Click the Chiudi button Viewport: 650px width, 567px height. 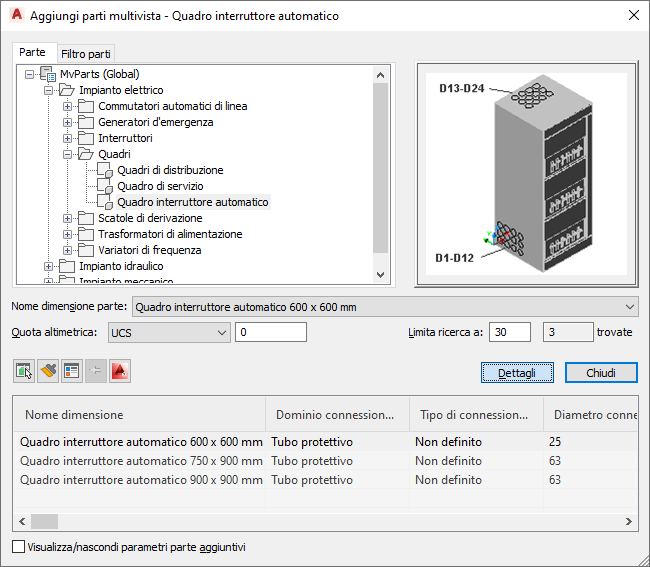pos(601,373)
